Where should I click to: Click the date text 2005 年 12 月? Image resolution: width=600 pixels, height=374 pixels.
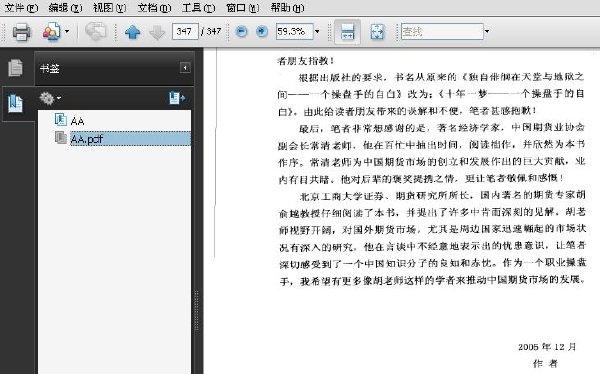(547, 347)
